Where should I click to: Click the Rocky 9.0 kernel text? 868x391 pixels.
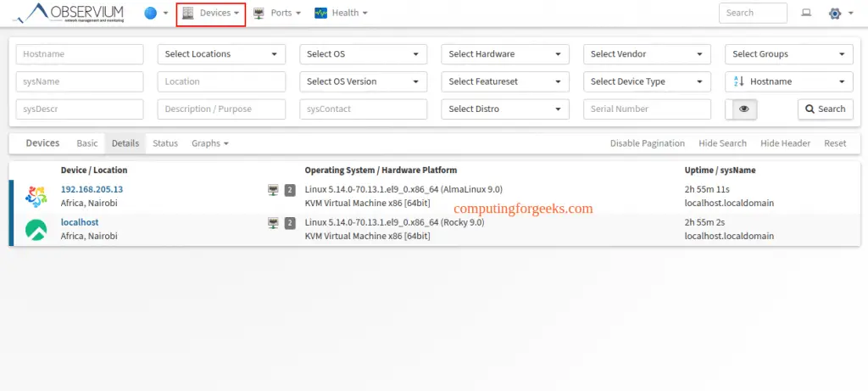[x=395, y=222]
